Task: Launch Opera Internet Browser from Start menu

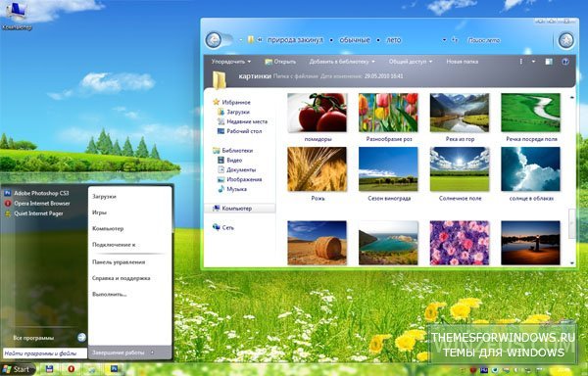Action: [37, 204]
